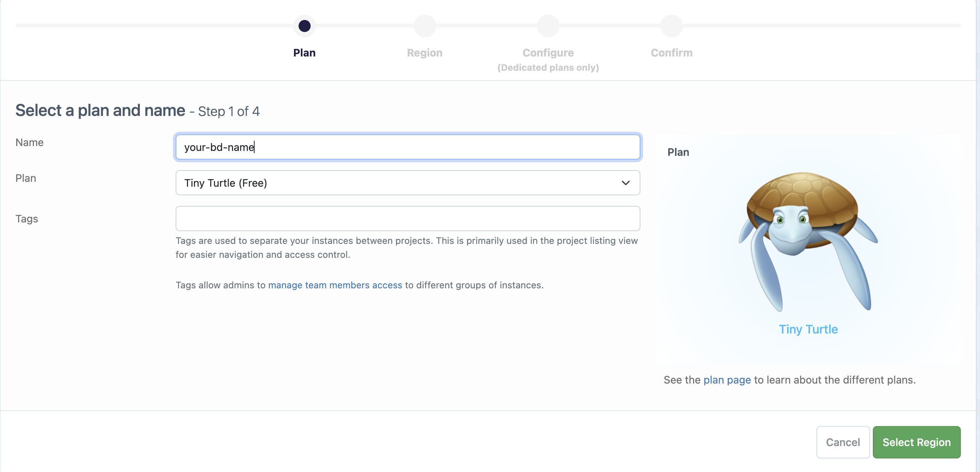
Task: Click the Tags input field
Action: [x=408, y=218]
